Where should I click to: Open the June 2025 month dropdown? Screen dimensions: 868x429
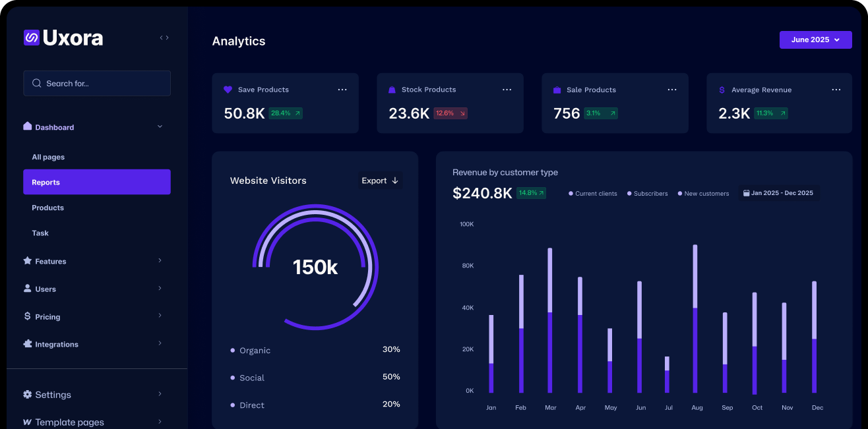click(815, 40)
